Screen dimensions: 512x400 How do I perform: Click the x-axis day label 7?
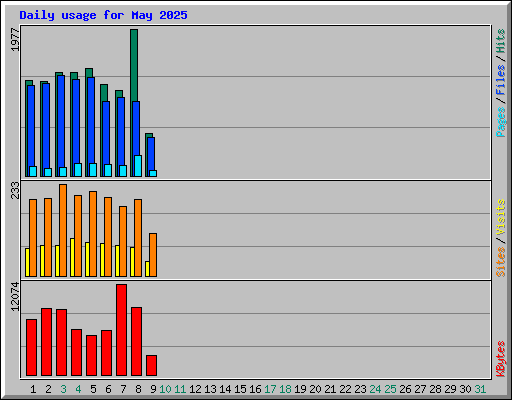point(123,389)
